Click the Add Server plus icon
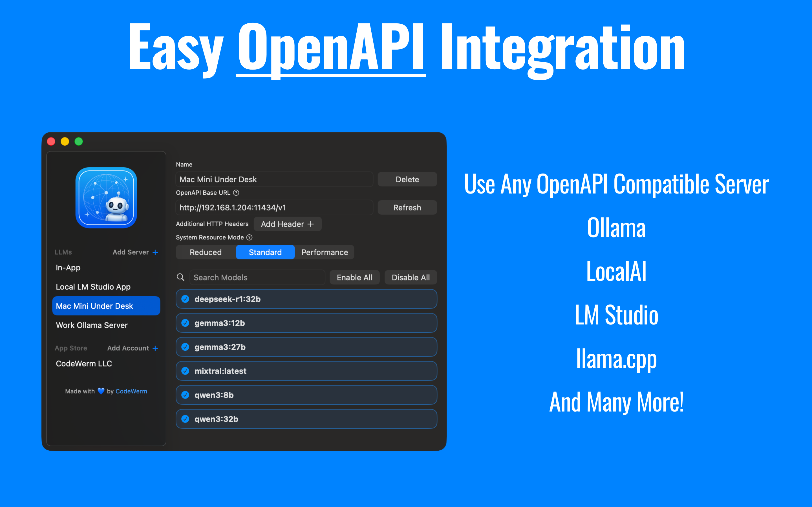Screen dimensions: 812x507 point(155,252)
